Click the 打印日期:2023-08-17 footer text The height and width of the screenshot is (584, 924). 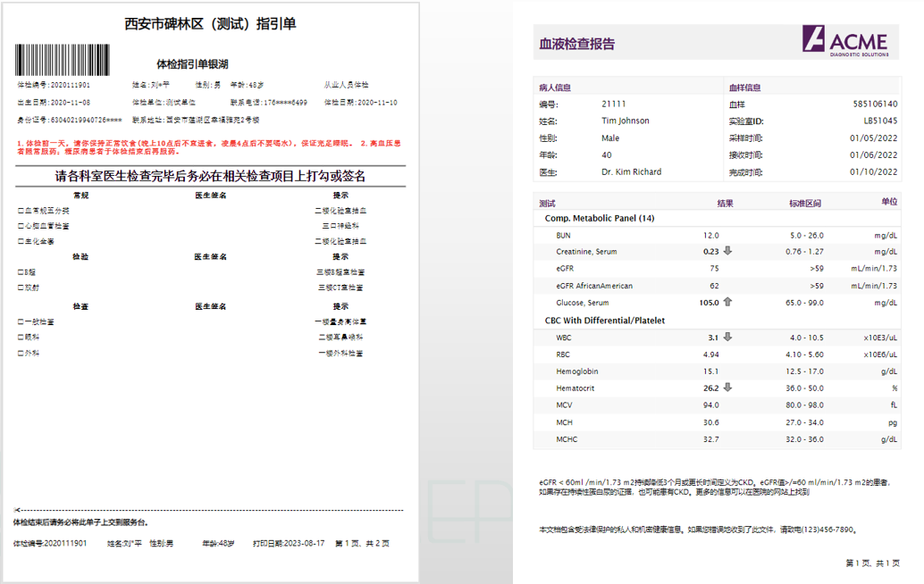(289, 544)
